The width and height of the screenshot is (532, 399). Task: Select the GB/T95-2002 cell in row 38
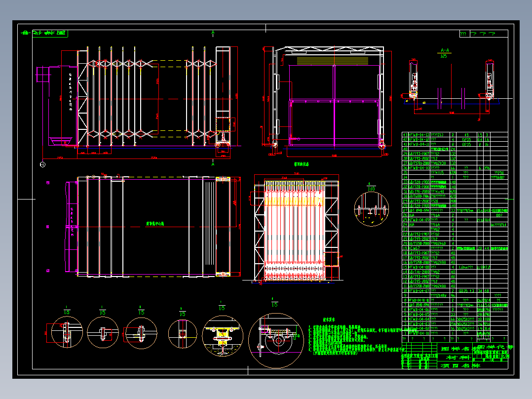pyautogui.click(x=419, y=158)
